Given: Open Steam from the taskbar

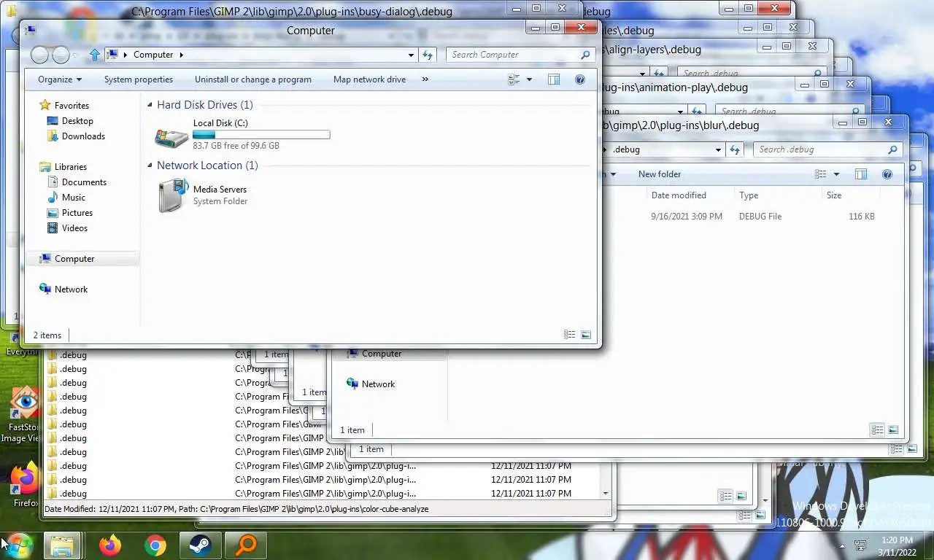Looking at the screenshot, I should (x=200, y=545).
